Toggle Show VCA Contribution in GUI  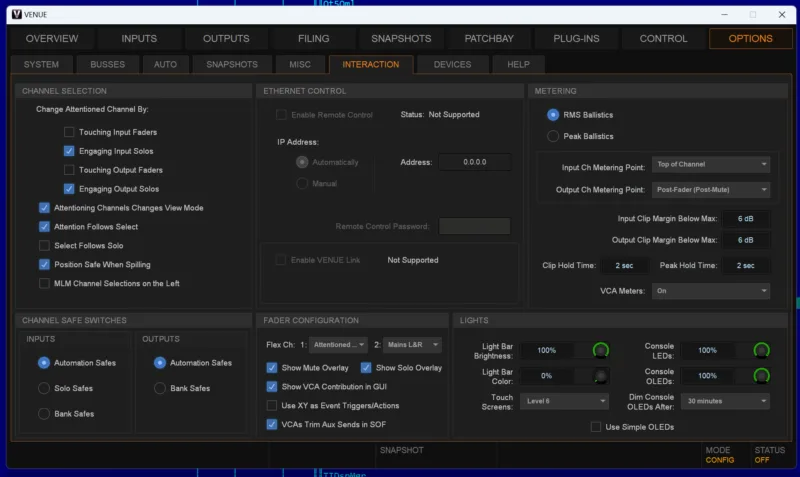272,387
